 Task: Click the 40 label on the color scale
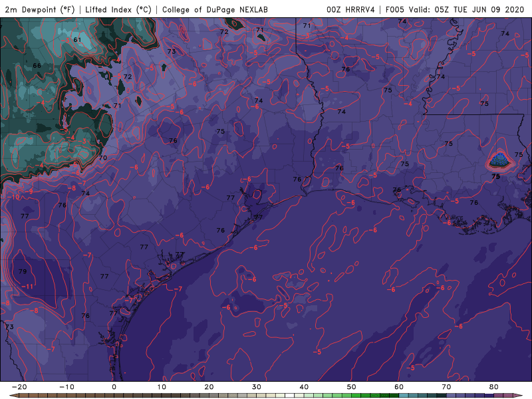click(304, 387)
